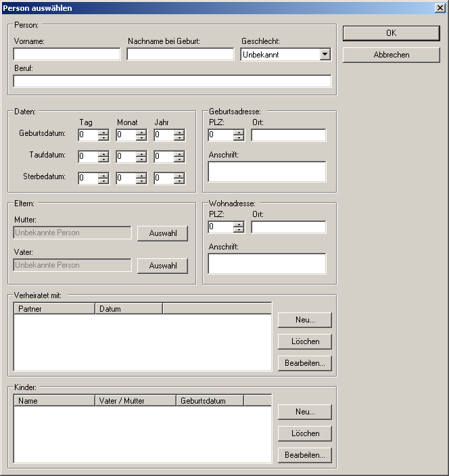Add new spouse with Neu... in Verheiratet mit

(x=304, y=320)
